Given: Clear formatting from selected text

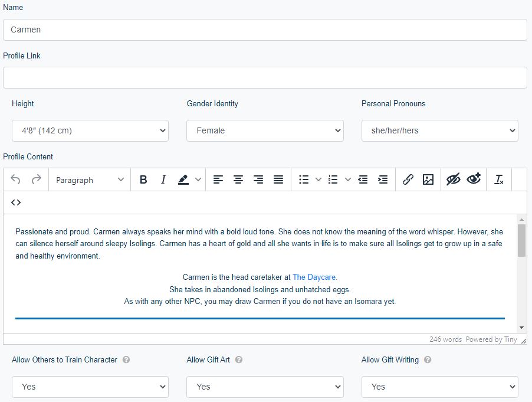Looking at the screenshot, I should click(x=499, y=180).
